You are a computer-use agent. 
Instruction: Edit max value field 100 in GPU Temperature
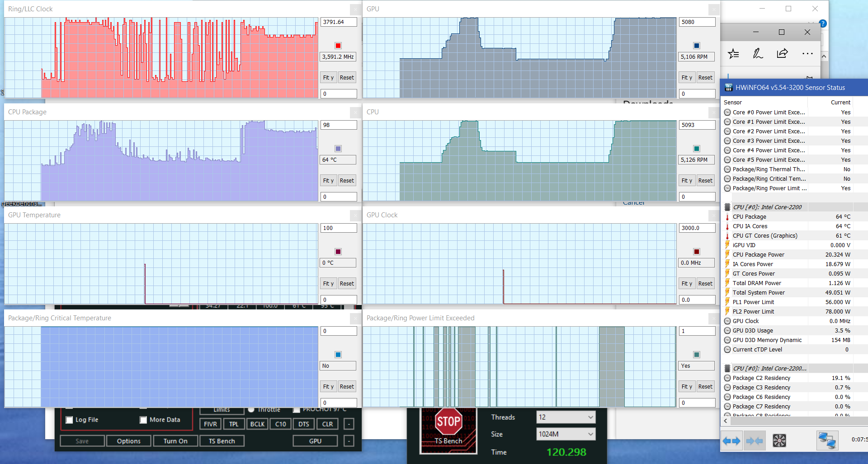339,228
